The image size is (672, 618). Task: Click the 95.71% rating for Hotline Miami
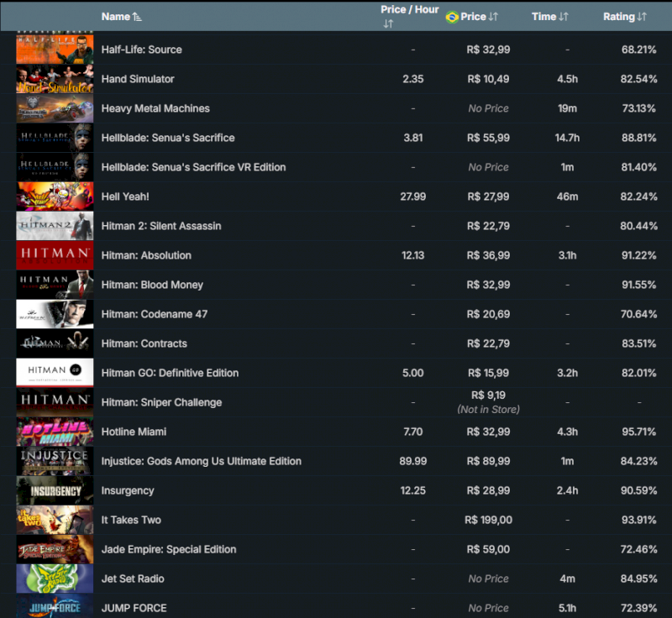click(638, 432)
